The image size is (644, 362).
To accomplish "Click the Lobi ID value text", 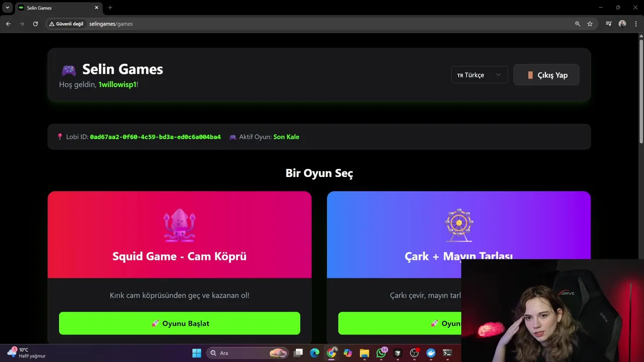I will pos(155,137).
